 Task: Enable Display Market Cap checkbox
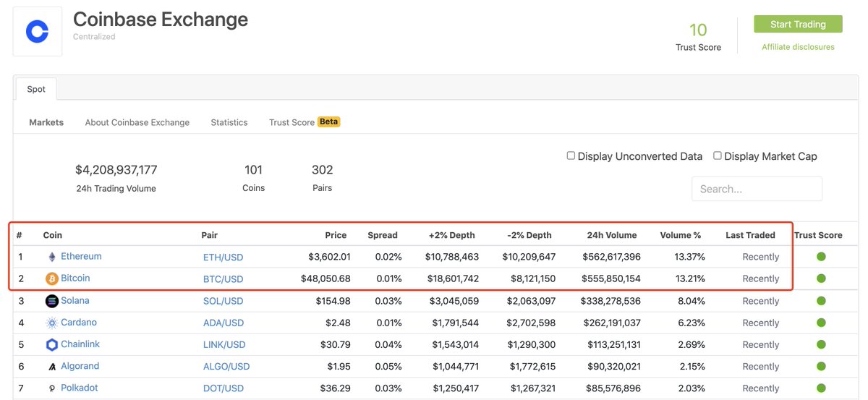(x=718, y=156)
